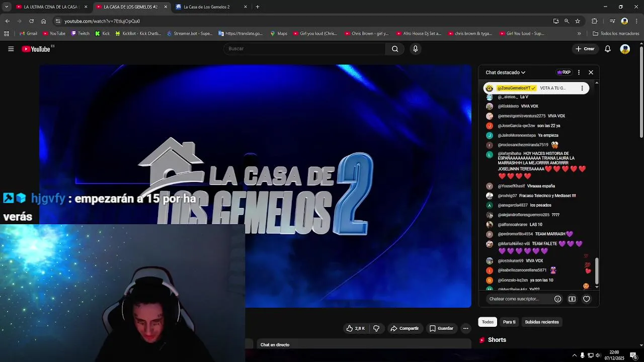Show hidden system tray icons chevron
Viewport: 644px width, 362px height.
point(575,355)
